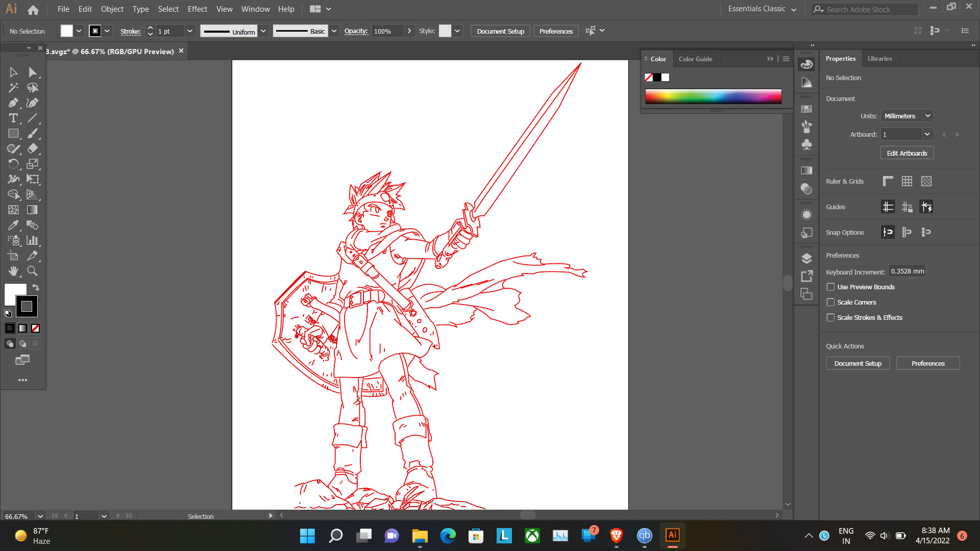The height and width of the screenshot is (551, 980).
Task: Open the Effect menu
Action: click(x=197, y=9)
